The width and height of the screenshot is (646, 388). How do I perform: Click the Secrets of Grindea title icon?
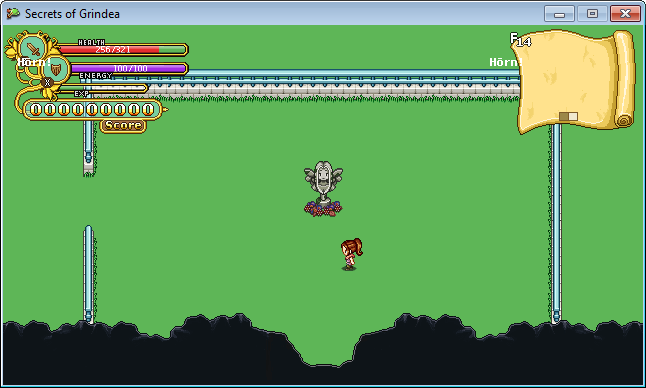click(13, 13)
